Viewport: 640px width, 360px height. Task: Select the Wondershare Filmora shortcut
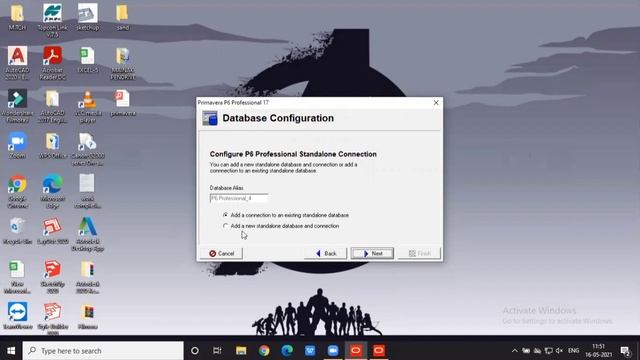pos(17,106)
